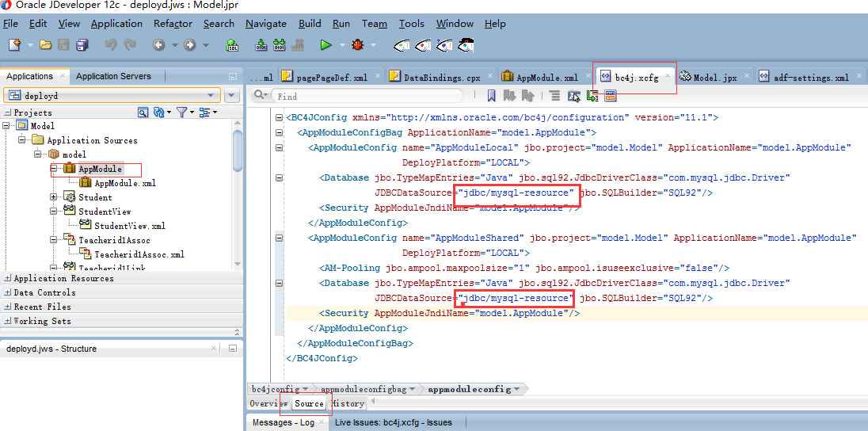Switch to the Application Servers tab
Screen dimensions: 868x431
pos(113,76)
